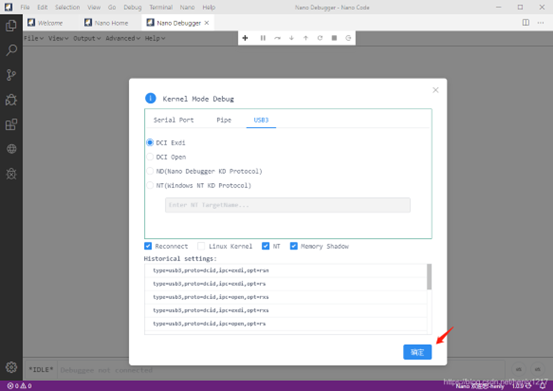Viewport: 553px width, 391px height.
Task: Expand the debugger Help dropdown menu
Action: click(x=155, y=38)
